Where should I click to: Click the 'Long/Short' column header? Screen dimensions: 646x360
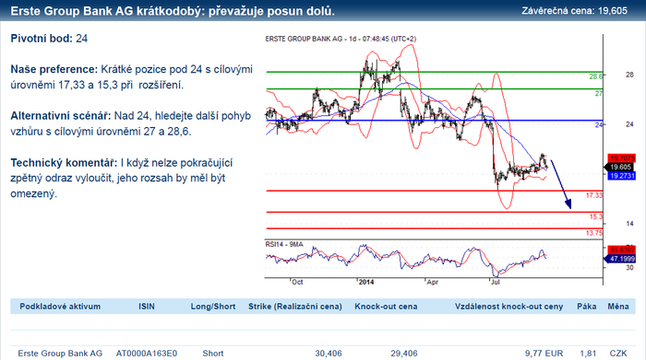click(213, 306)
